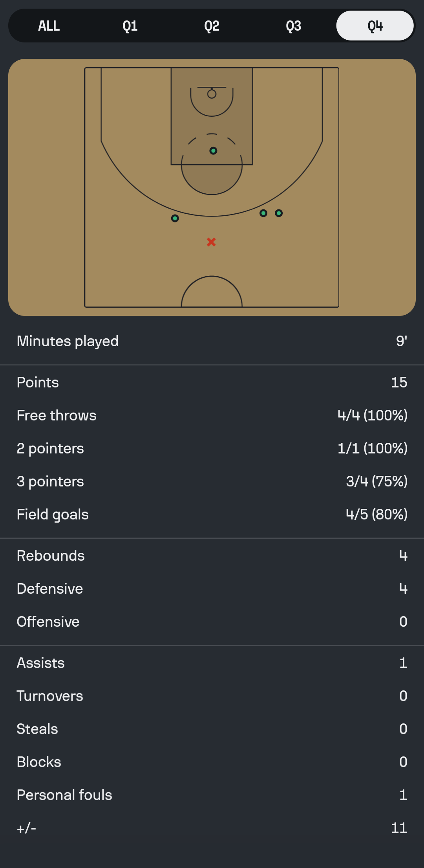Click the Assists stat row

coord(212,663)
